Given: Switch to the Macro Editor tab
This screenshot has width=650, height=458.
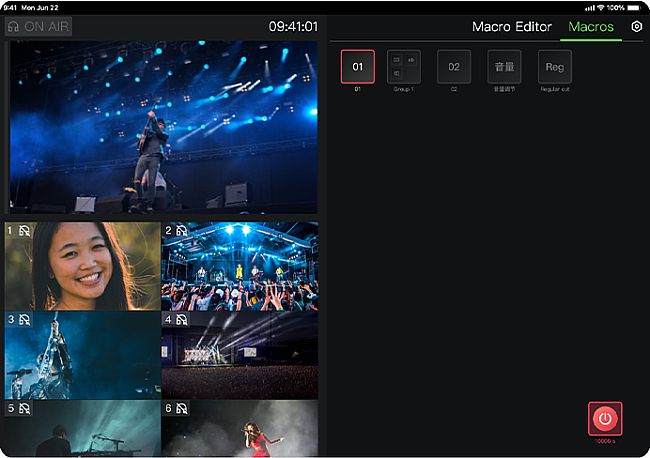Looking at the screenshot, I should 512,27.
